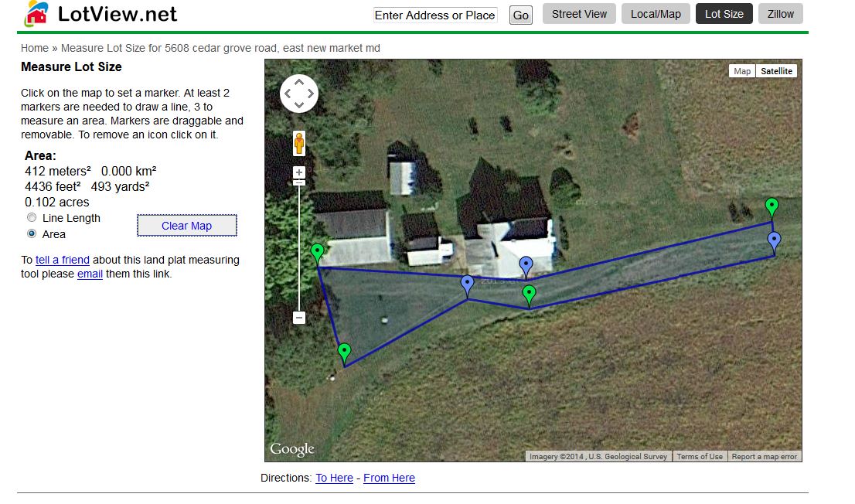Click the green marker on the driveway's lower edge
Viewport: 855px width, 504px height.
529,297
